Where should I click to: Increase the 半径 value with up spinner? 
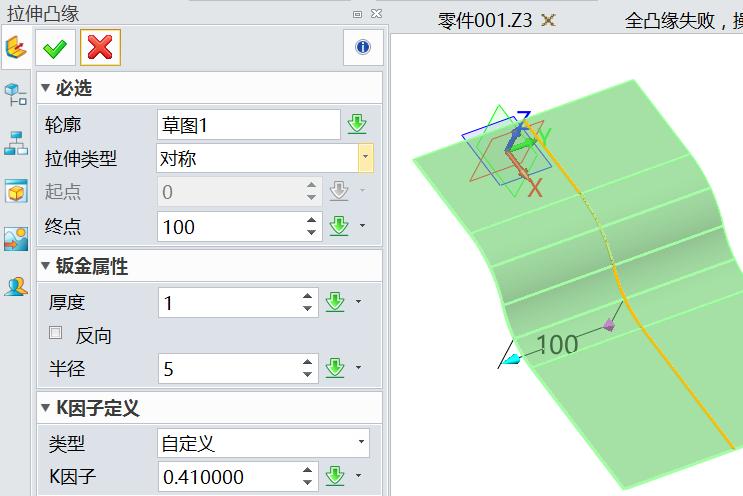pos(308,362)
